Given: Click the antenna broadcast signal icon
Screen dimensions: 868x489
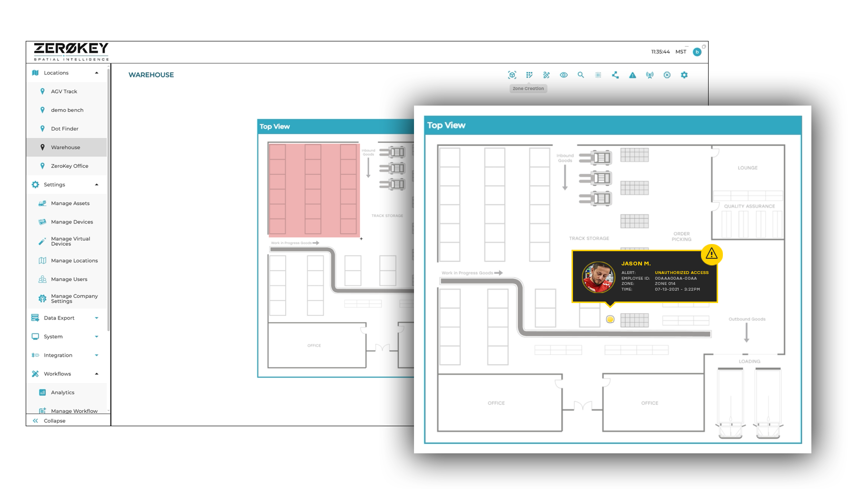Looking at the screenshot, I should click(x=650, y=75).
